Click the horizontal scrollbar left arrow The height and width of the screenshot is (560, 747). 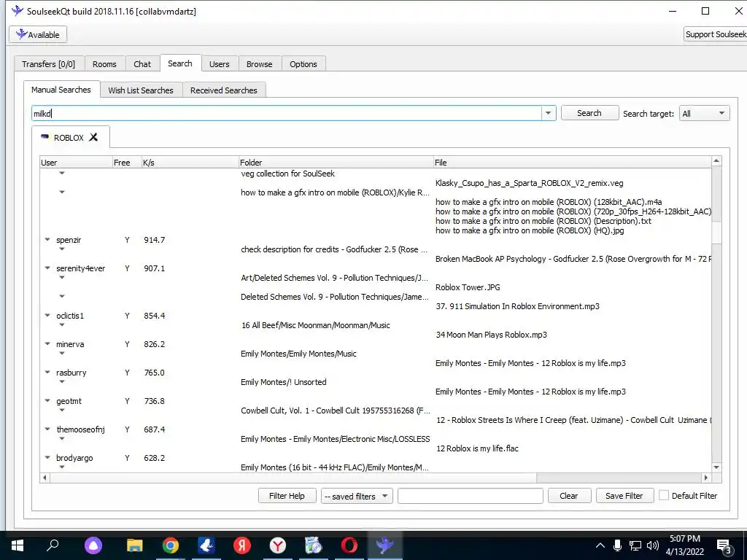click(44, 478)
